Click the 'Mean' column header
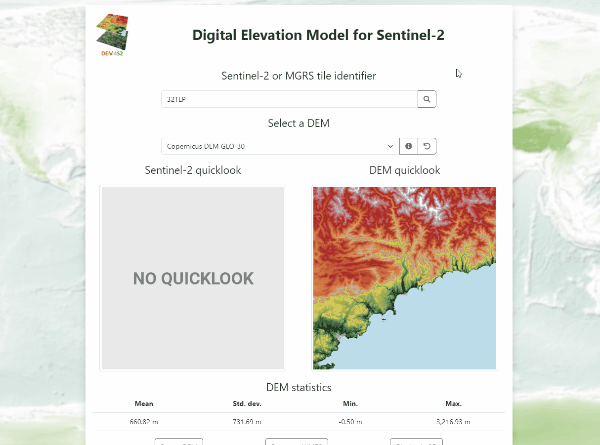The width and height of the screenshot is (600, 445). coord(144,404)
